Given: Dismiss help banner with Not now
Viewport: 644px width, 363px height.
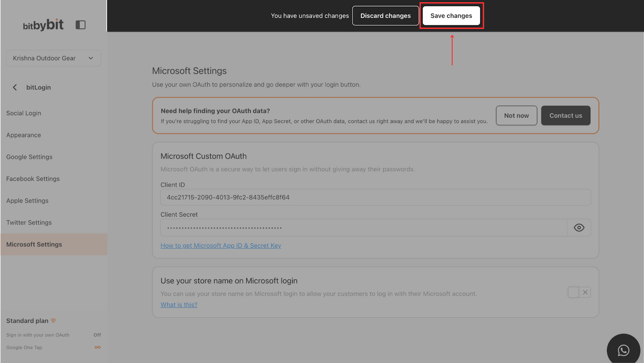Looking at the screenshot, I should point(516,115).
